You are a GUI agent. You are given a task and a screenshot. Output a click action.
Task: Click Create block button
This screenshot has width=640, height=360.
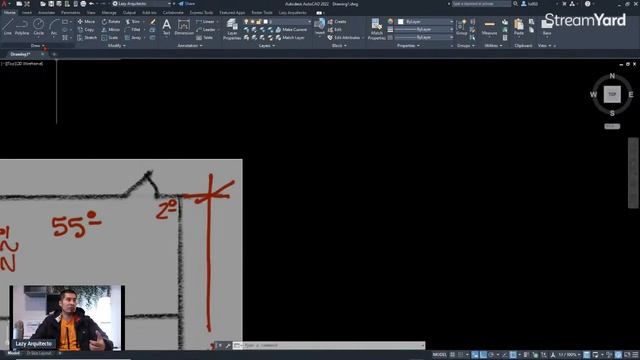pyautogui.click(x=337, y=22)
